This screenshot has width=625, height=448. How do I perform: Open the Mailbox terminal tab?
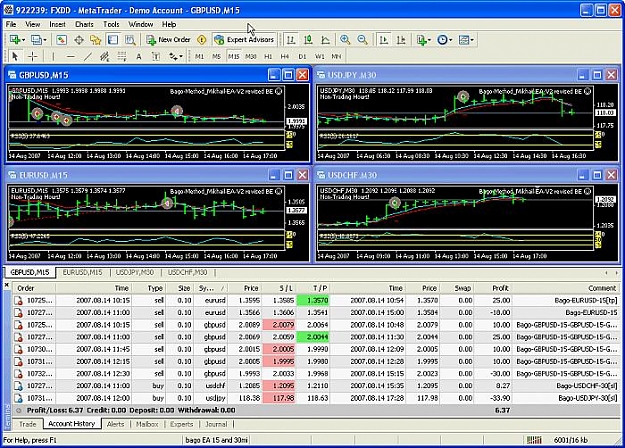tap(147, 424)
